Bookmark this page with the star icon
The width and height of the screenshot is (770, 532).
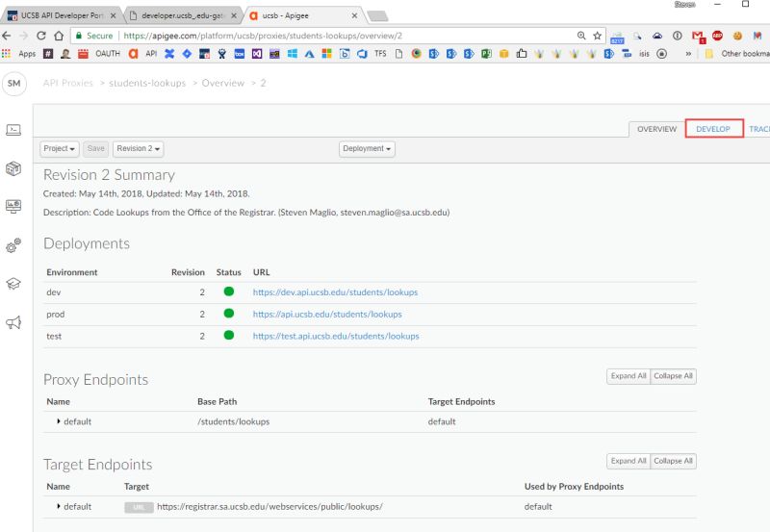coord(597,36)
